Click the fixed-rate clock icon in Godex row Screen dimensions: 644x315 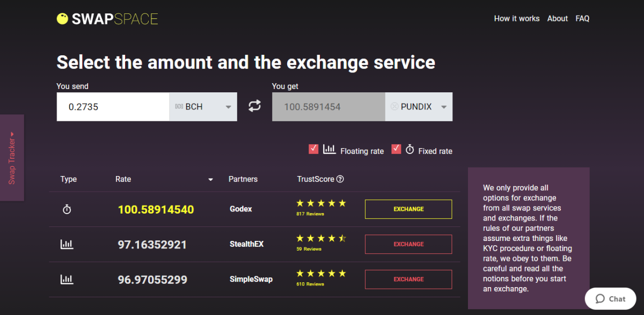click(x=67, y=209)
